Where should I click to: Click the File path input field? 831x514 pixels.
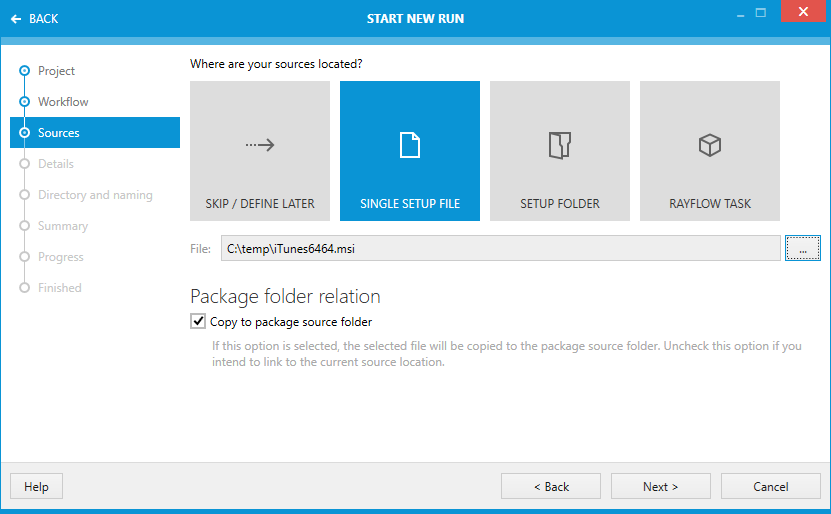(x=500, y=248)
